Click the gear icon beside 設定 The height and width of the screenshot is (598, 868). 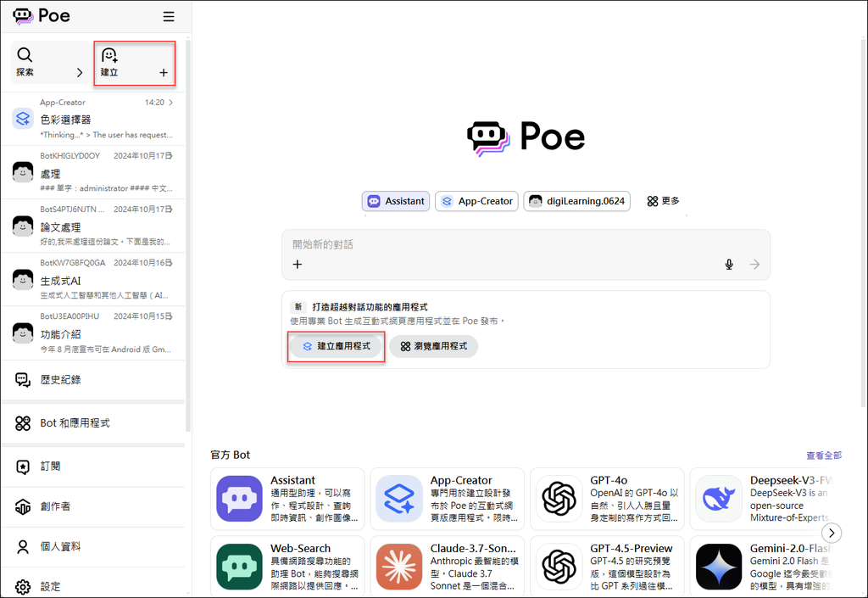(23, 586)
